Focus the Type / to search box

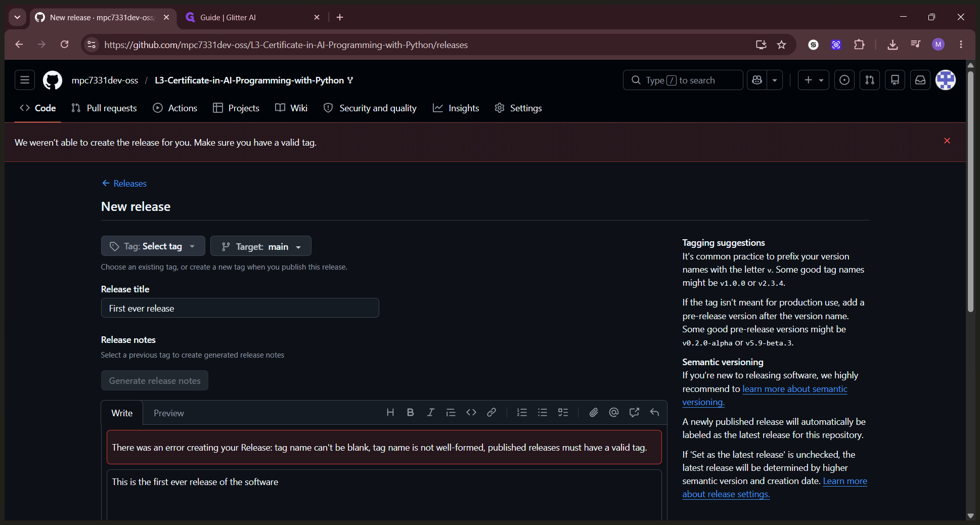(x=683, y=80)
